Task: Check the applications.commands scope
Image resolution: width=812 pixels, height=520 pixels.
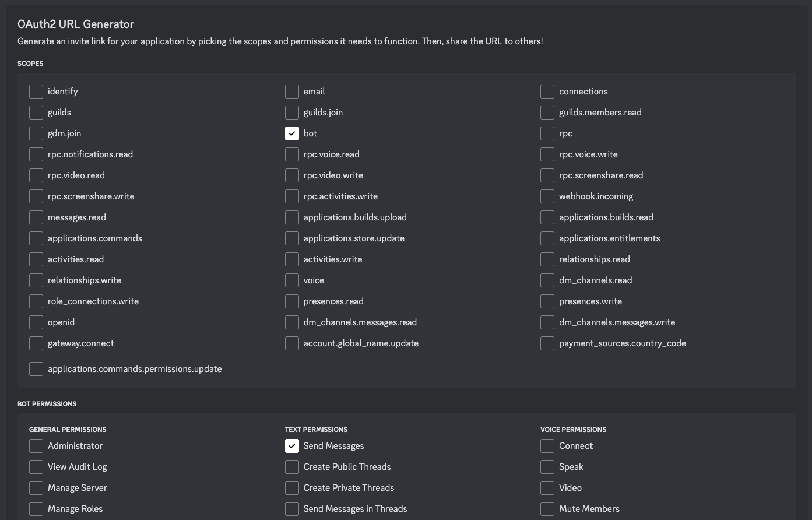Action: click(x=36, y=238)
